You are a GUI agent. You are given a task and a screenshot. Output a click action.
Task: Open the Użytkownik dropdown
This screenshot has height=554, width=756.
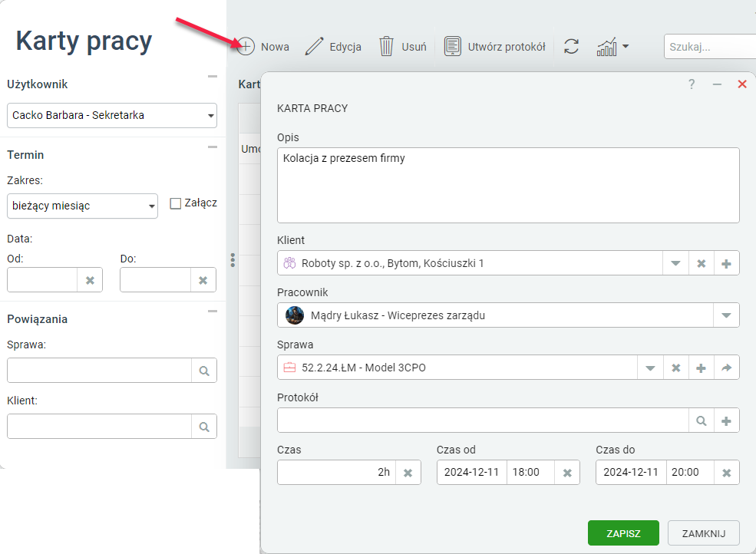click(112, 115)
